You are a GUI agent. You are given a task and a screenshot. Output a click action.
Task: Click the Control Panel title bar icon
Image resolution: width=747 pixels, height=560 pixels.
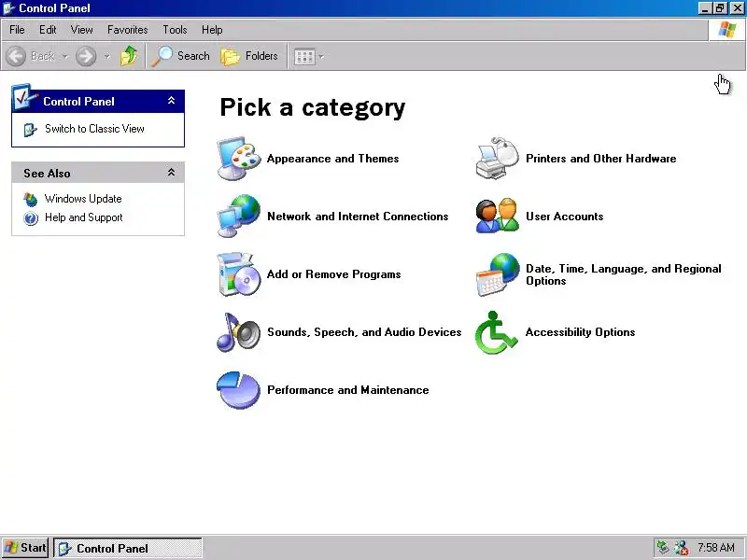coord(8,7)
